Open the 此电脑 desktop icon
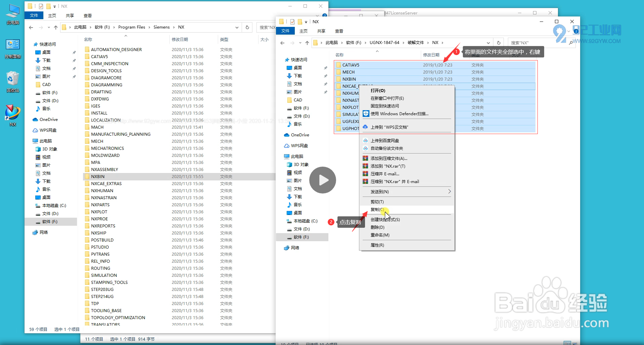 click(13, 14)
